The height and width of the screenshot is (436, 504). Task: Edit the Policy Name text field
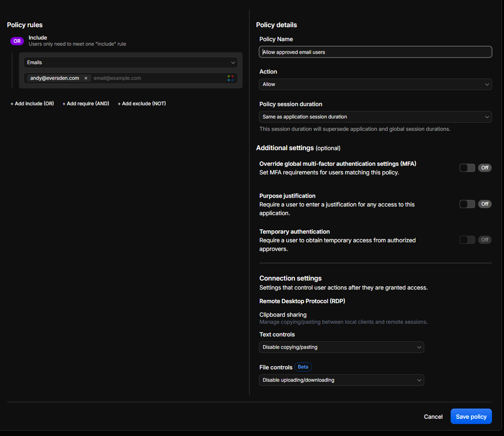point(375,52)
